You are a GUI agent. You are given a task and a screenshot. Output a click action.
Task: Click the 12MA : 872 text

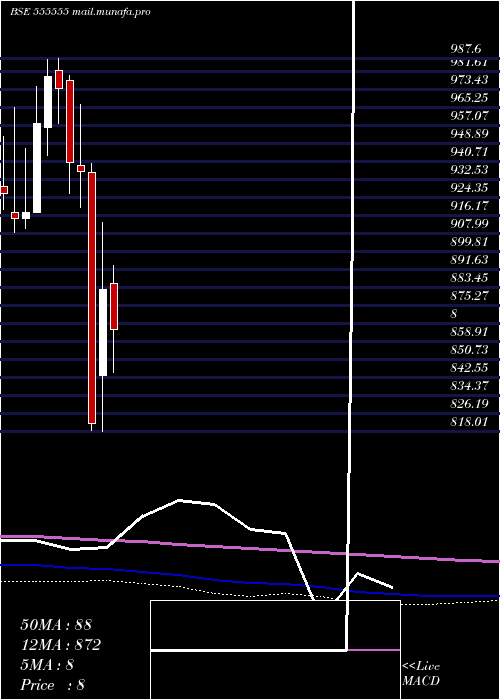(61, 645)
